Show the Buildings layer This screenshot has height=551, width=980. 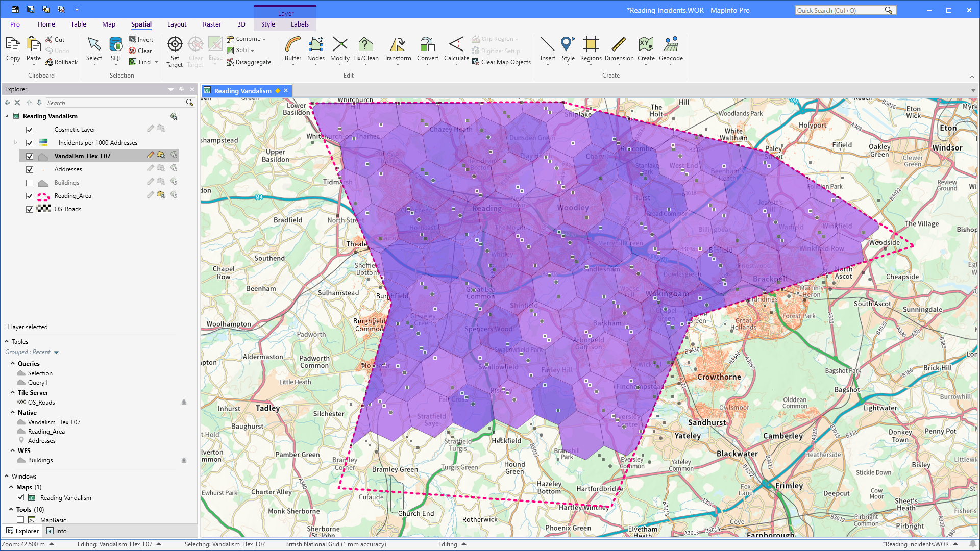(30, 182)
